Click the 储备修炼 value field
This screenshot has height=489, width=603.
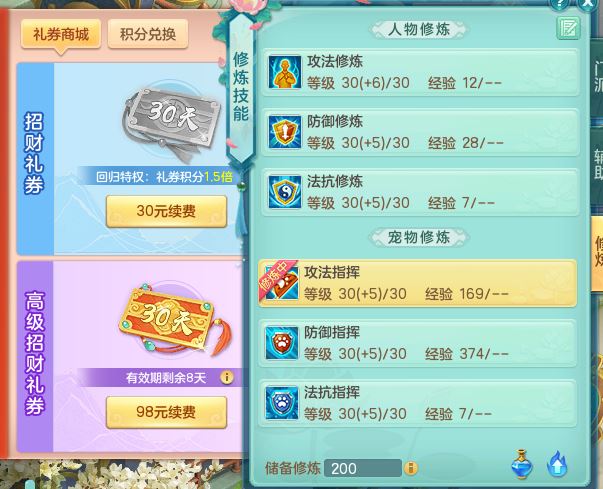[x=363, y=468]
